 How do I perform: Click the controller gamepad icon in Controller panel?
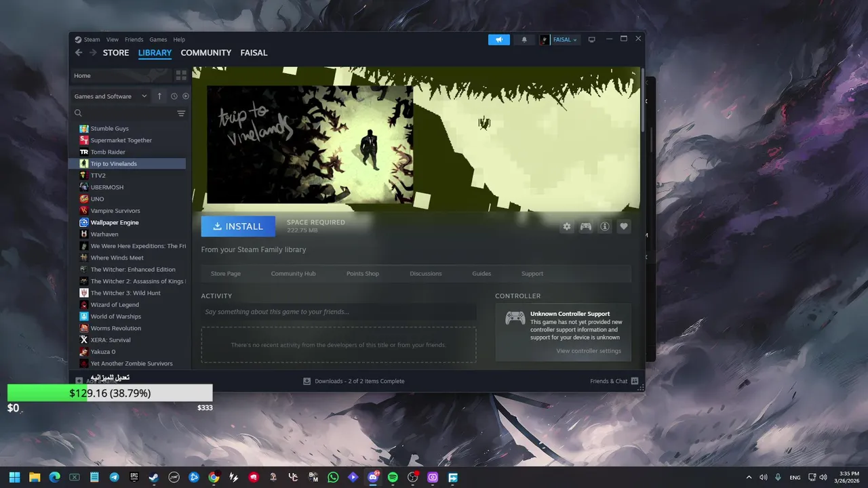515,318
